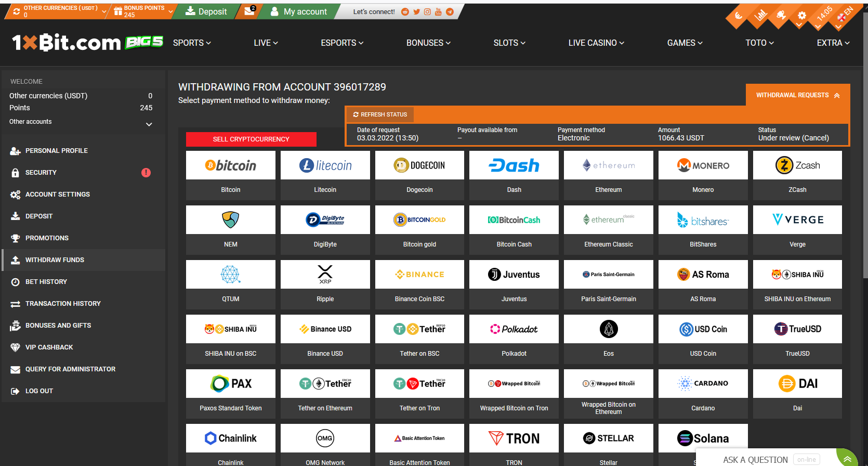The image size is (868, 466).
Task: Click the euro currency ribbon icon
Action: pos(739,16)
